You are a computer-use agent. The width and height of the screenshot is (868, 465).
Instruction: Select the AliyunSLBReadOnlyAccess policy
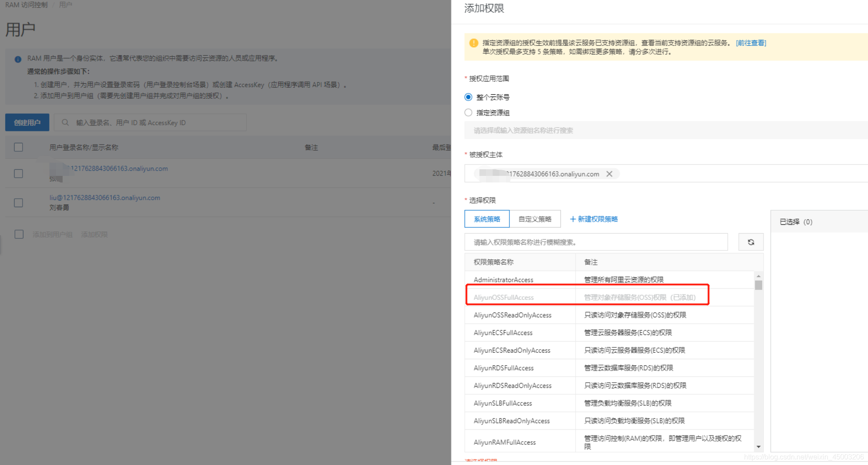coord(610,421)
